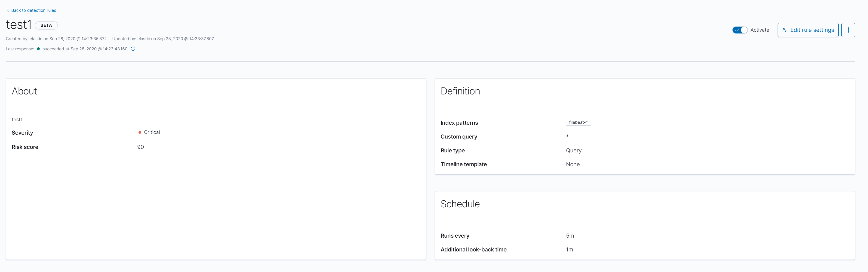
Task: Click the back chevron arrow icon
Action: [x=8, y=10]
